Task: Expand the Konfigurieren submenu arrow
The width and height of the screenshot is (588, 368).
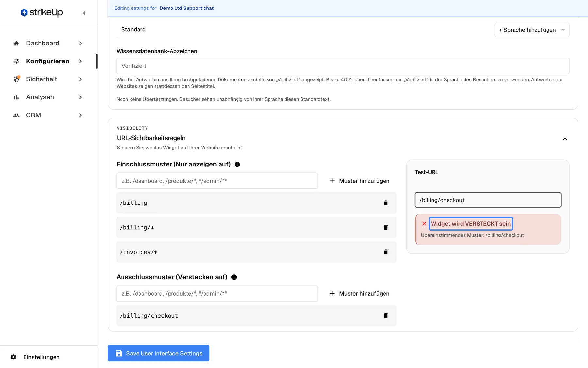Action: click(80, 61)
